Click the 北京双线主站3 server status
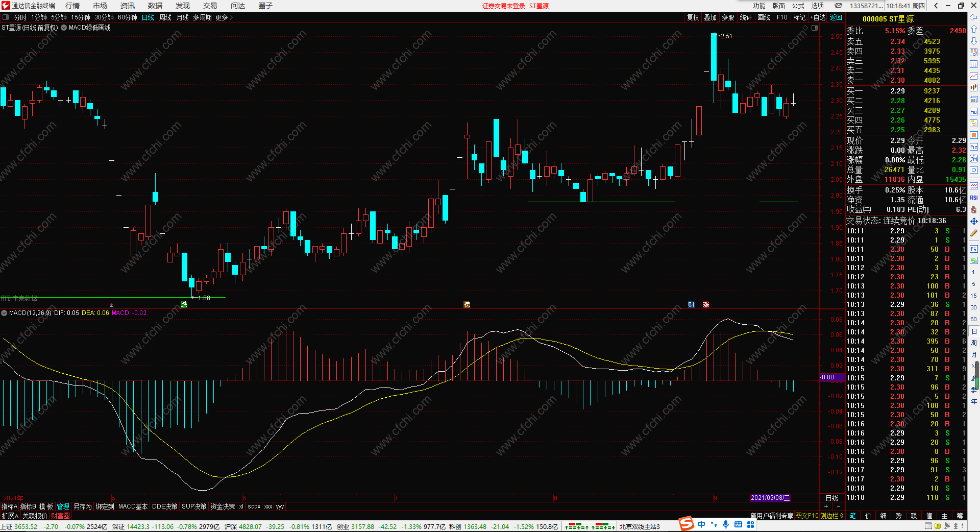The height and width of the screenshot is (532, 980). click(x=640, y=526)
